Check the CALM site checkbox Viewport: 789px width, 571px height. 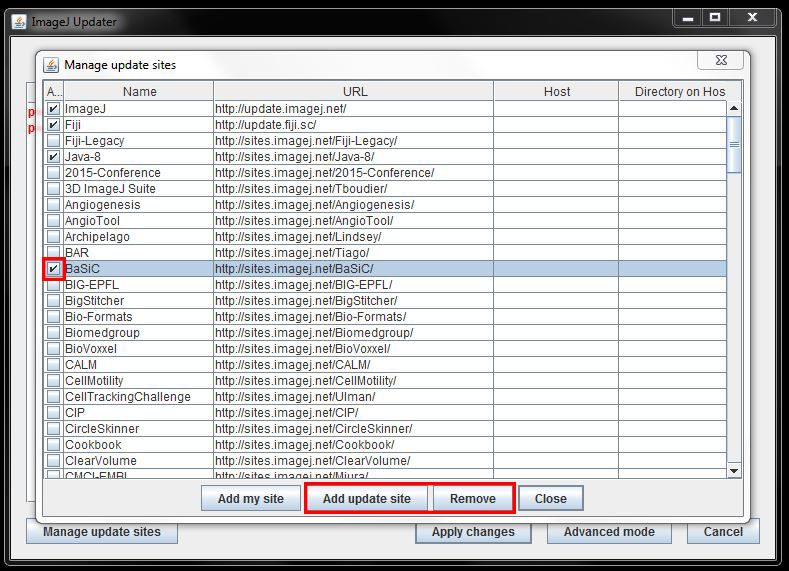(53, 365)
